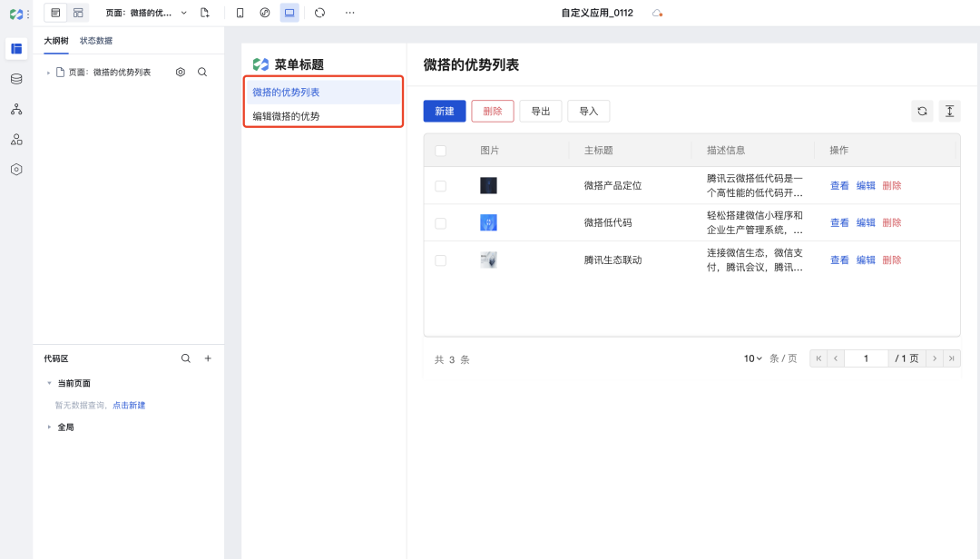
Task: Click the 描述信息 column header
Action: coord(726,151)
